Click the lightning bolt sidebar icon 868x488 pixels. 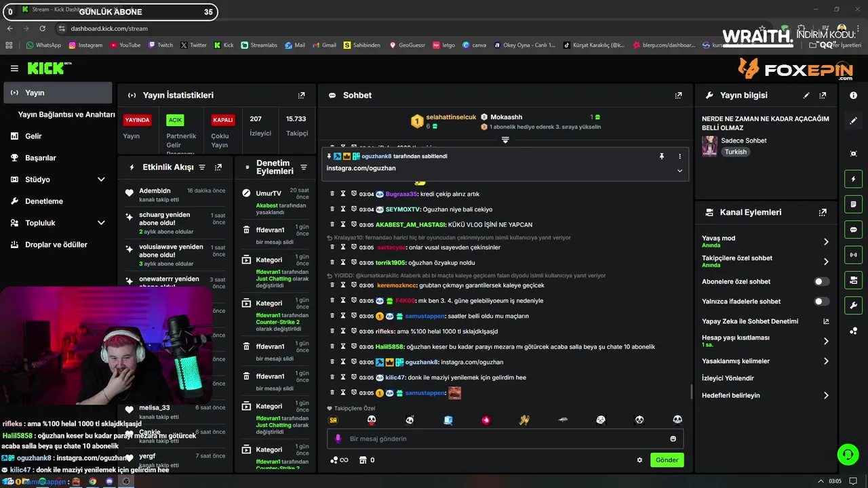[853, 179]
